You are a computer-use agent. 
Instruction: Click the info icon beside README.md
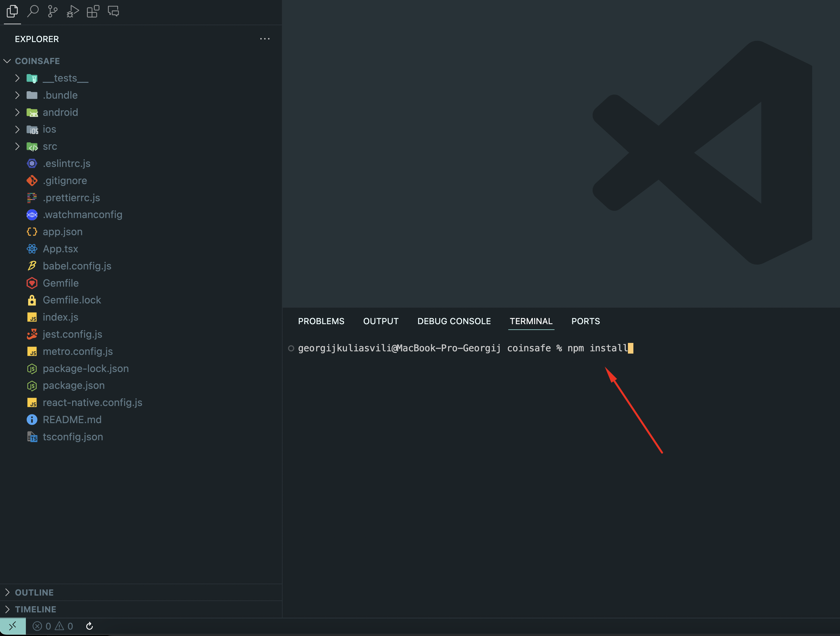(32, 420)
